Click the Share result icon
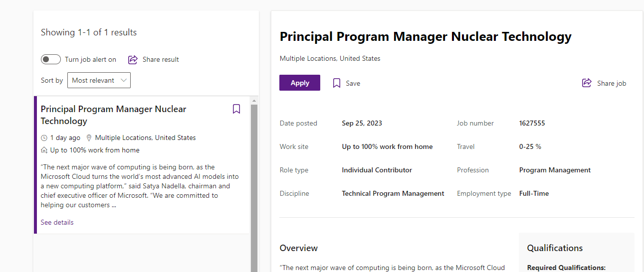Screen dimensions: 644x272 tap(133, 59)
